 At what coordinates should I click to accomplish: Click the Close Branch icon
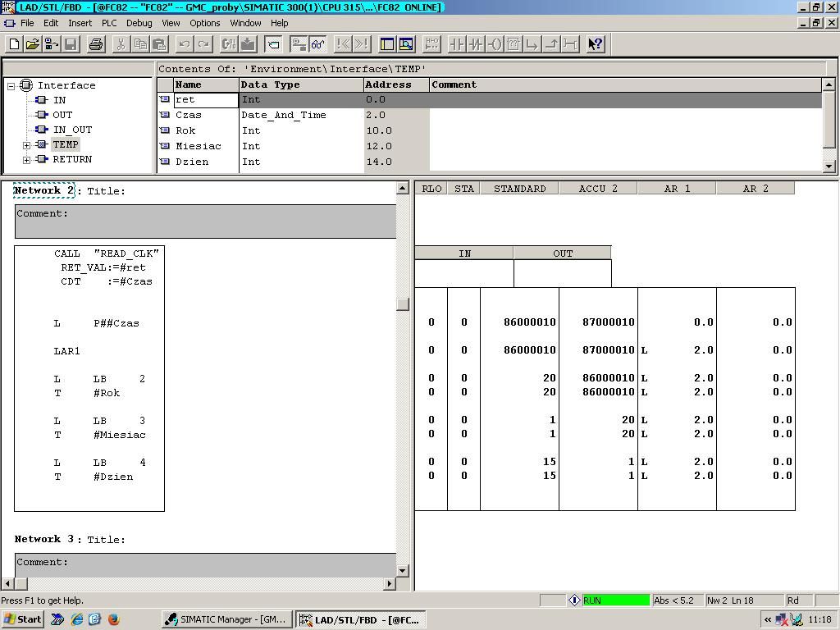click(x=552, y=44)
